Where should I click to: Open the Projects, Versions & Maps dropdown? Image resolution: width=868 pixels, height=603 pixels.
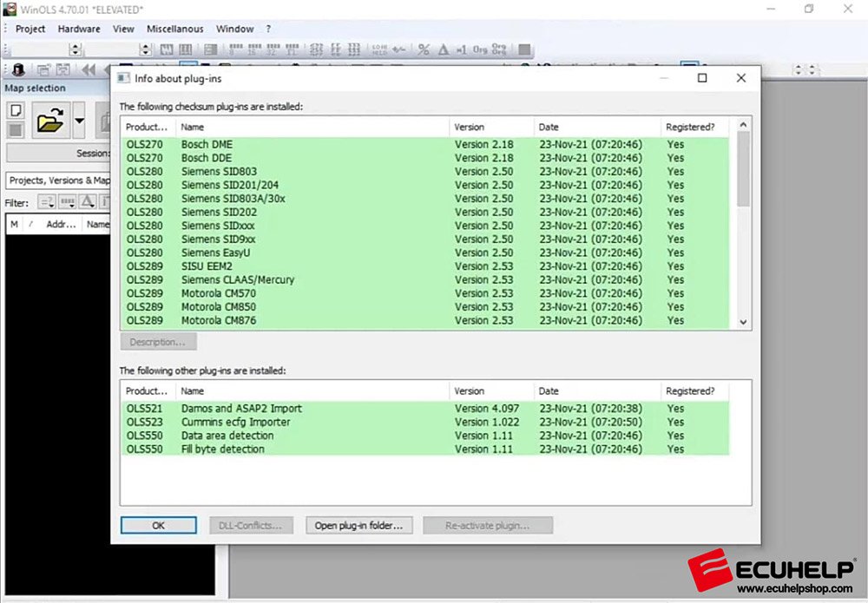pyautogui.click(x=59, y=180)
